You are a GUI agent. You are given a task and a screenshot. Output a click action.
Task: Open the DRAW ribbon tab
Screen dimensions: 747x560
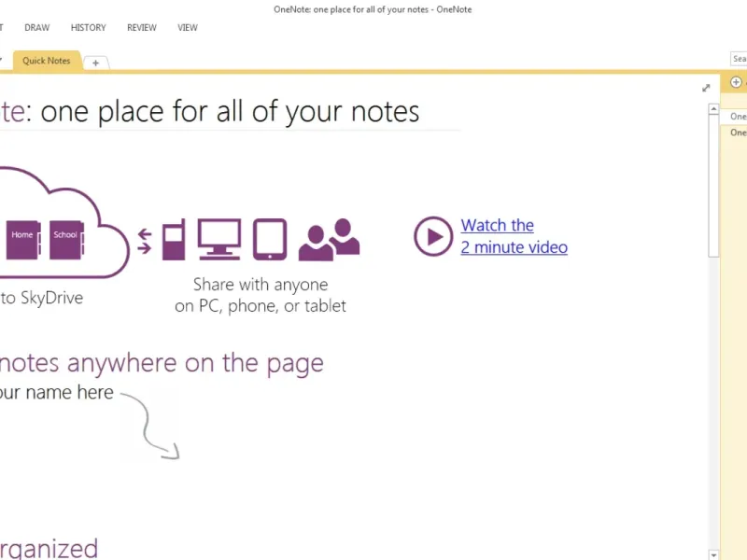pos(37,28)
